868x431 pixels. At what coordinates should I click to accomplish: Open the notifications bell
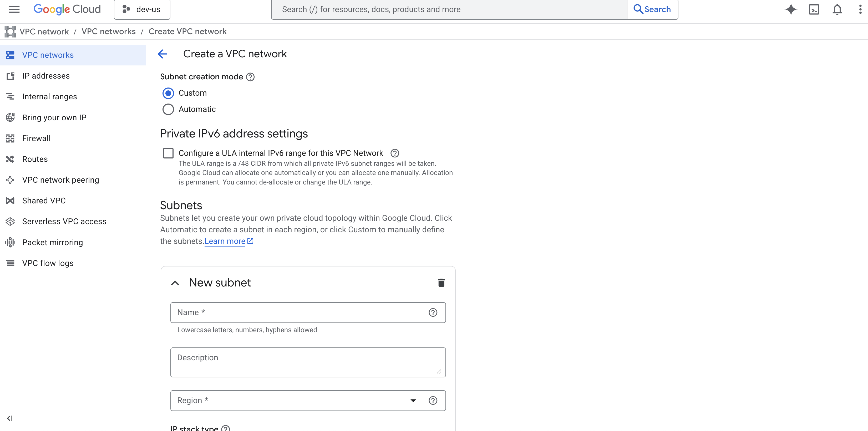click(x=837, y=9)
